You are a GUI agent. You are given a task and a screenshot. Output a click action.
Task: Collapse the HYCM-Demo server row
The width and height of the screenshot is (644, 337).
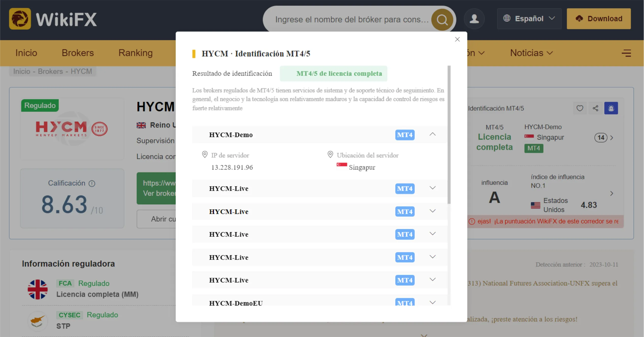click(x=433, y=134)
